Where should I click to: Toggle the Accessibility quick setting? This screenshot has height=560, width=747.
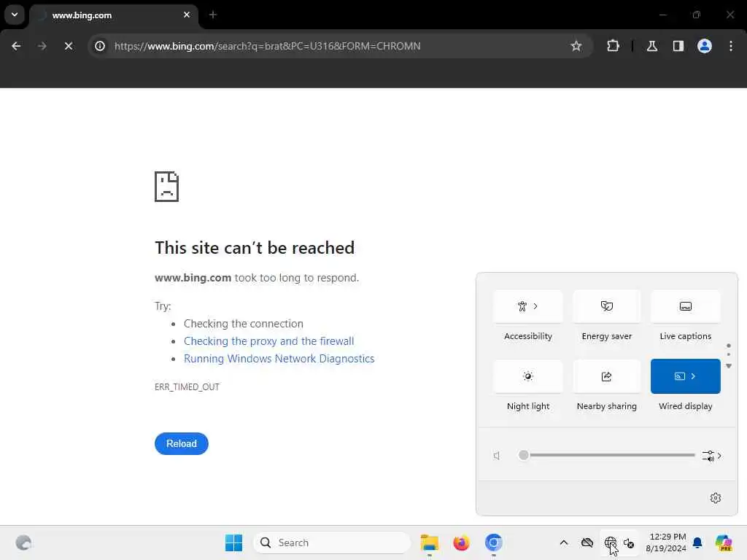pos(528,306)
